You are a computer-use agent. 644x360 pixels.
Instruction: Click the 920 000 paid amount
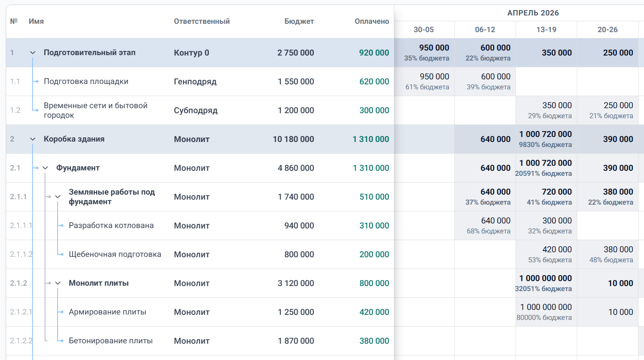(x=374, y=53)
